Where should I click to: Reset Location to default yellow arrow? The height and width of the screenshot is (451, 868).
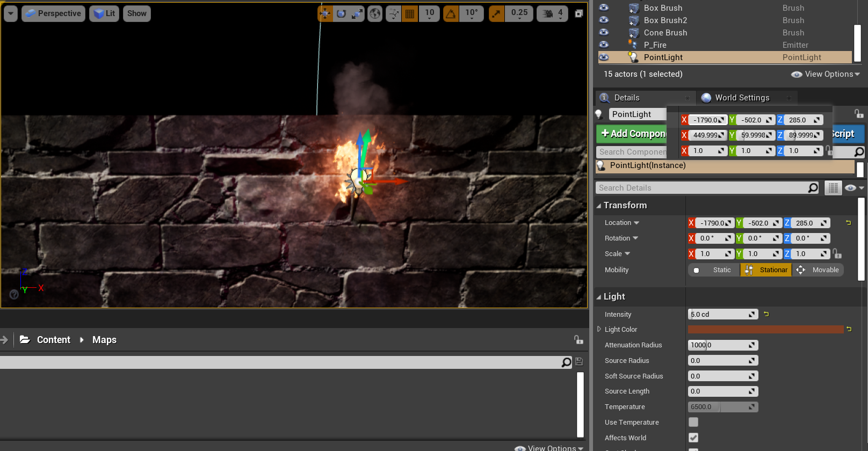point(849,223)
